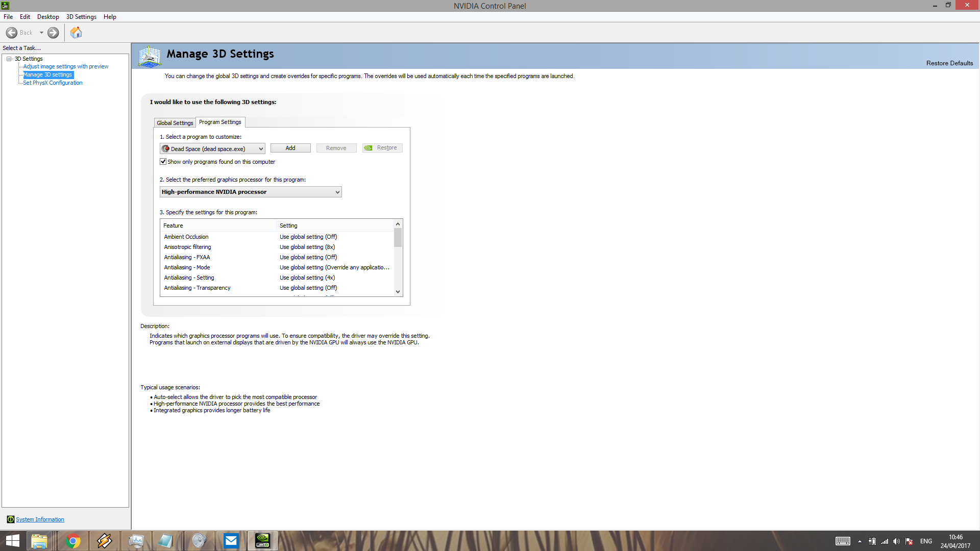Open Winamp from the taskbar

104,541
